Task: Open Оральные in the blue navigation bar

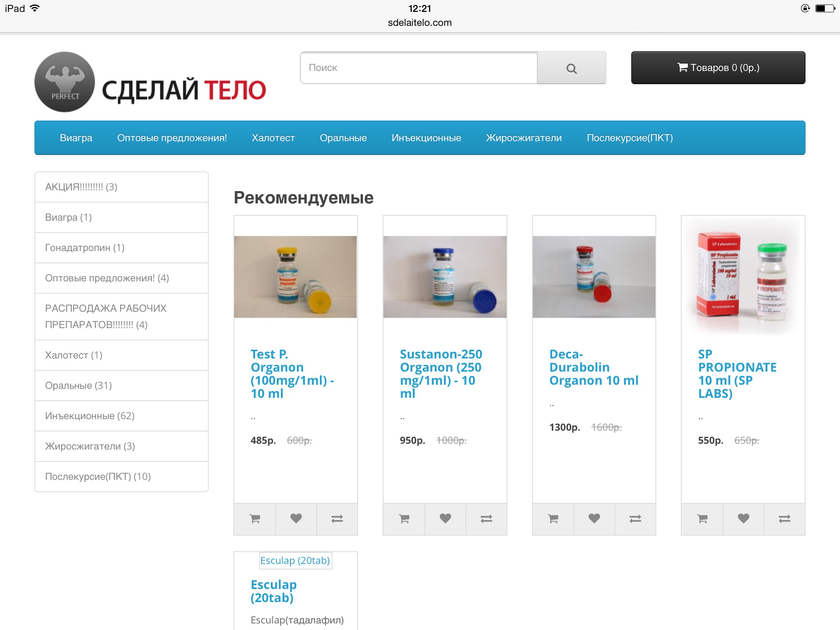Action: click(x=343, y=138)
